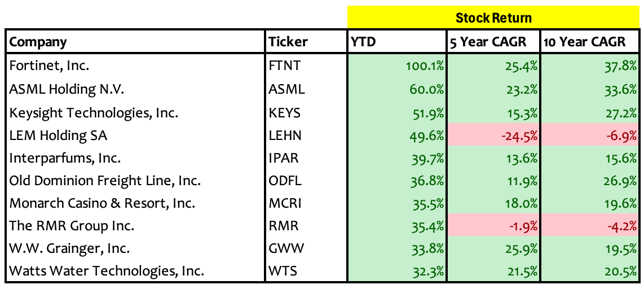Screen dimensions: 644x289
Task: Click the 5 Year CAGR header
Action: coord(493,42)
